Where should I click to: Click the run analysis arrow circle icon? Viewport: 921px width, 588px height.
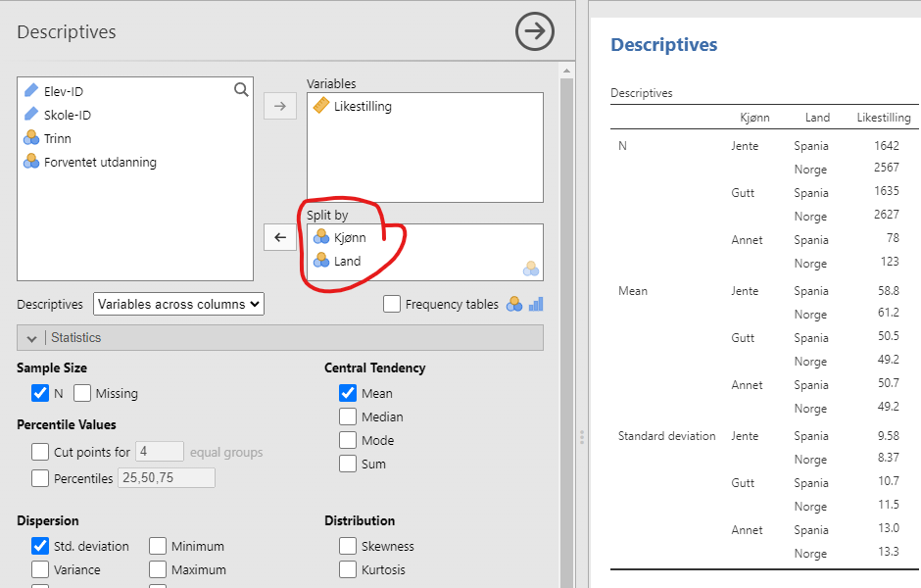point(534,31)
